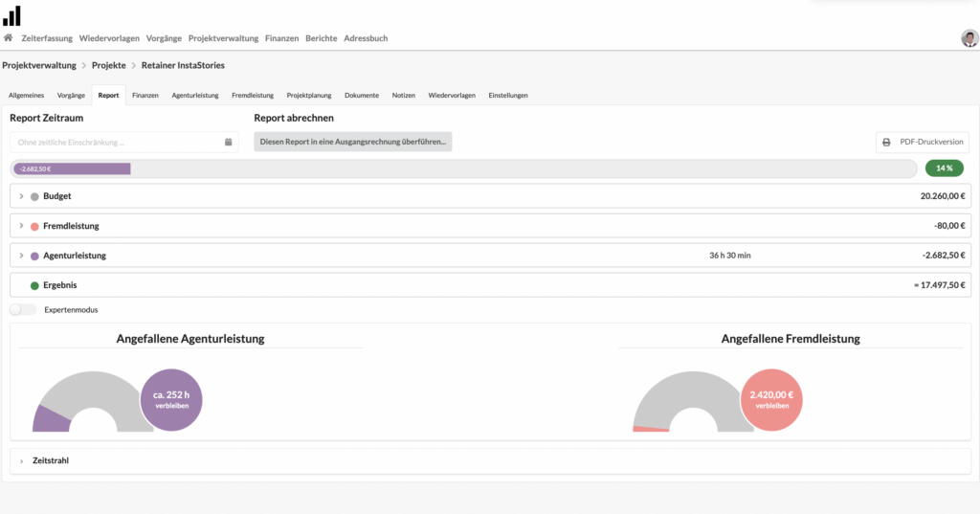Viewport: 980px width, 514px height.
Task: Click the Fremdleistung gauge chart
Action: point(693,401)
